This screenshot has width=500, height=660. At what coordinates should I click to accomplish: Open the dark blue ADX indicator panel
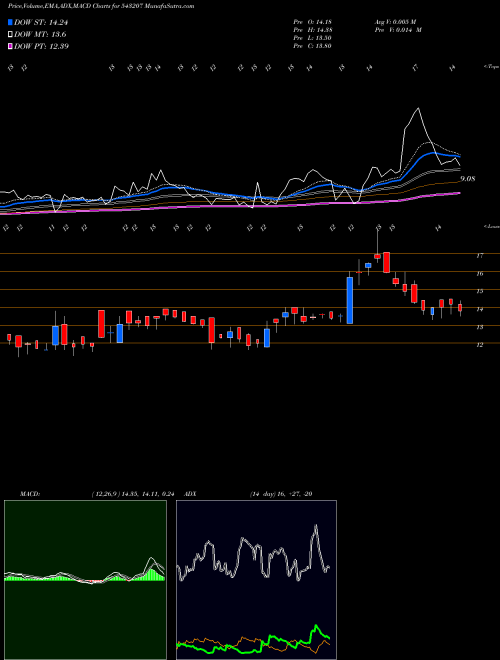pyautogui.click(x=256, y=580)
